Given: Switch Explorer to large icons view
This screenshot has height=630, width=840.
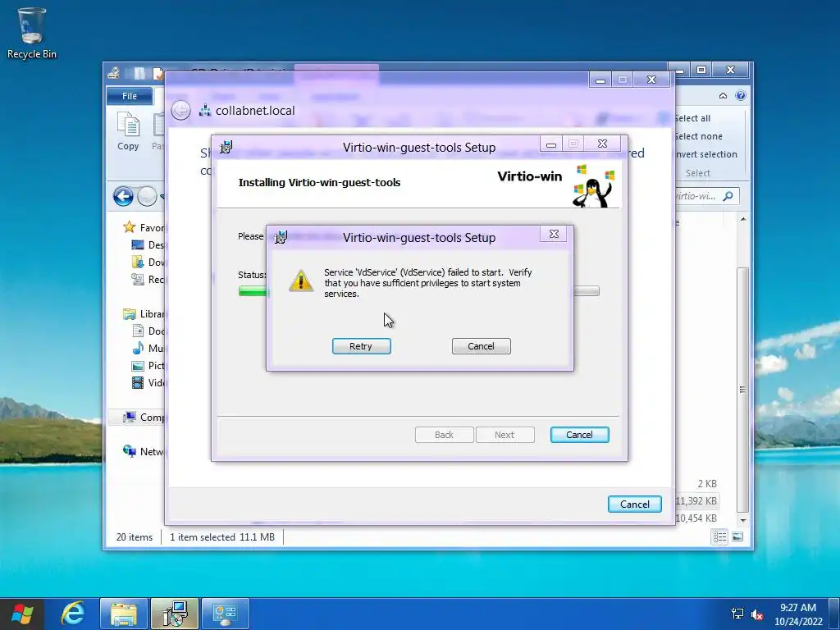Looking at the screenshot, I should 737,536.
